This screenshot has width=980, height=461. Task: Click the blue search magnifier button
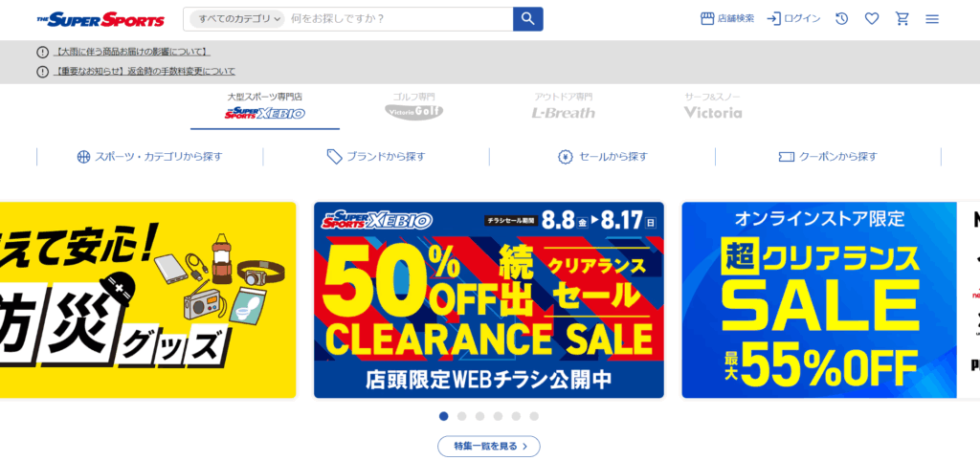pyautogui.click(x=527, y=19)
